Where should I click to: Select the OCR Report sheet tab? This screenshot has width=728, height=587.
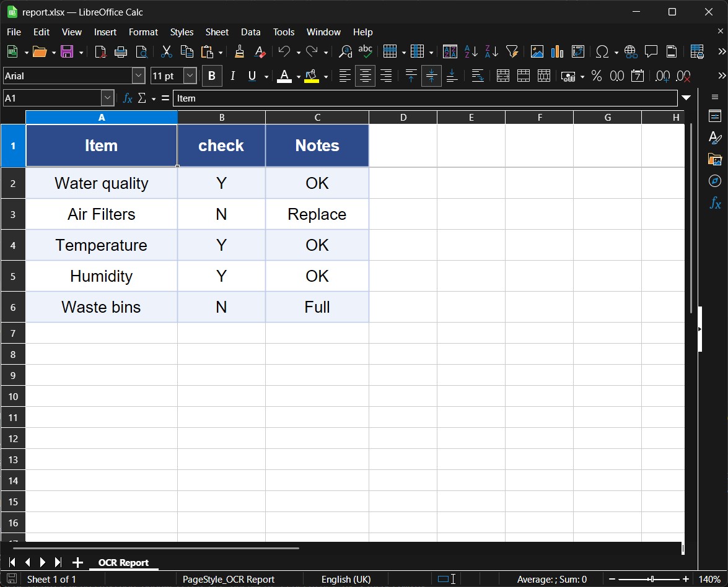click(x=123, y=562)
